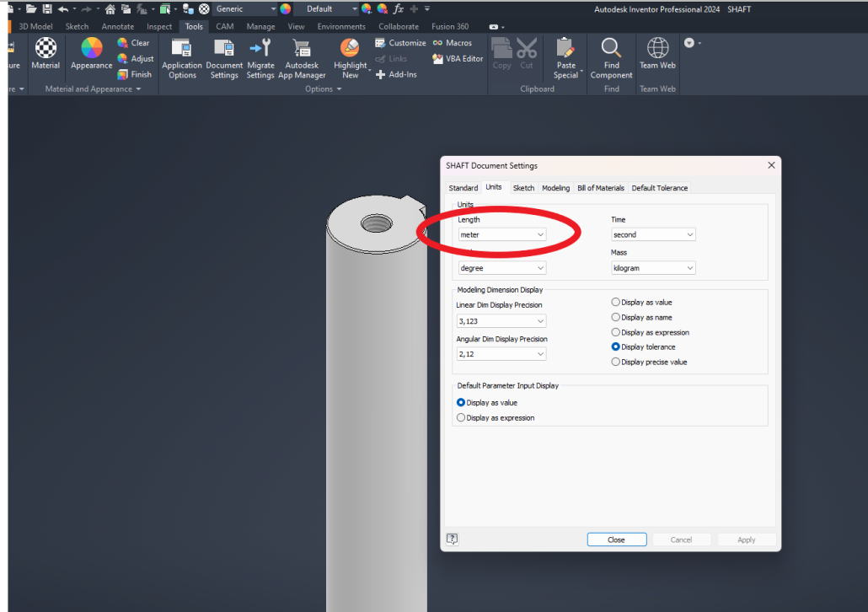Open the Customize command

coord(400,43)
